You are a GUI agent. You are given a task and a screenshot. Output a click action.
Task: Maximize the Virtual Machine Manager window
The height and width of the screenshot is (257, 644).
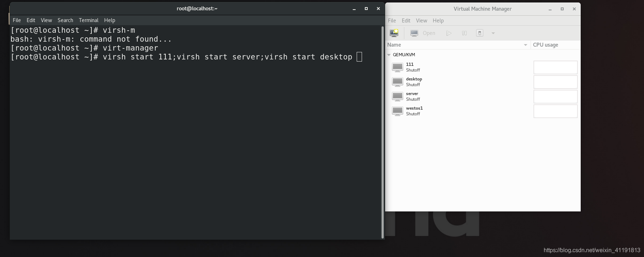[x=562, y=9]
